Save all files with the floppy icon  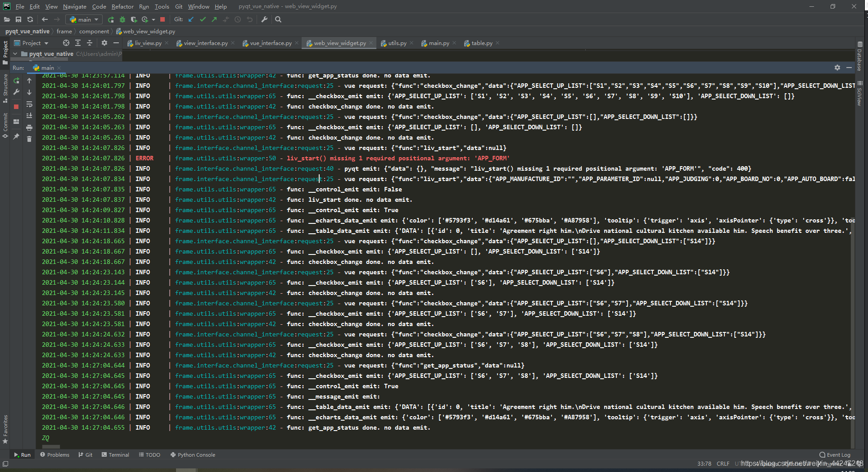[18, 19]
